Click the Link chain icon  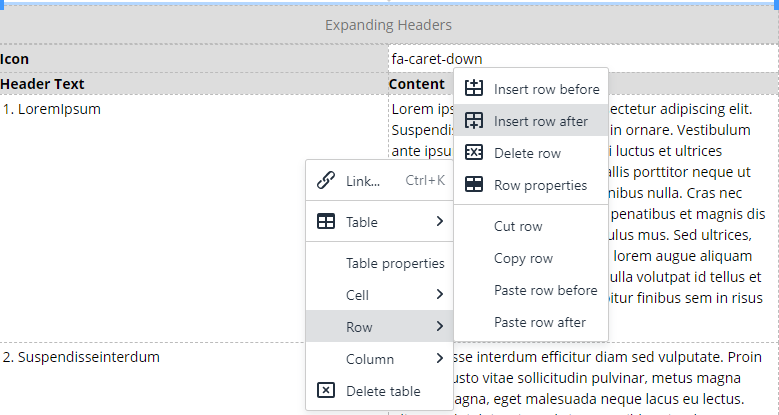coord(325,181)
